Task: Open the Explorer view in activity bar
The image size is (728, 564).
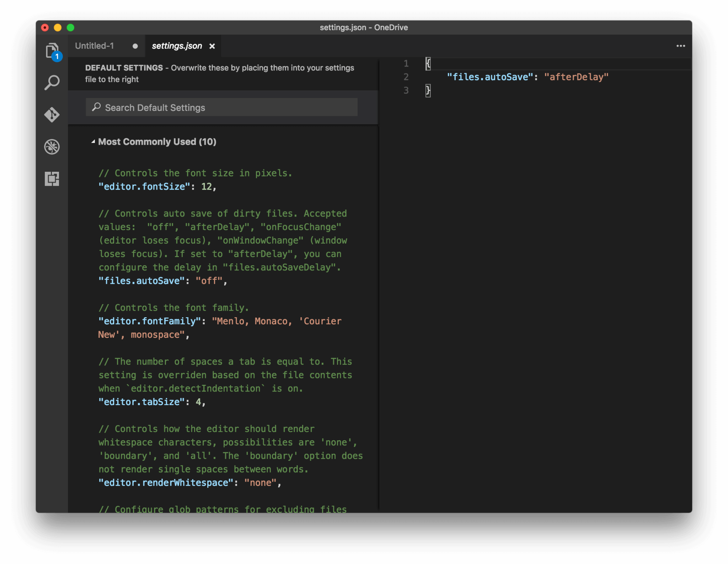Action: coord(52,50)
